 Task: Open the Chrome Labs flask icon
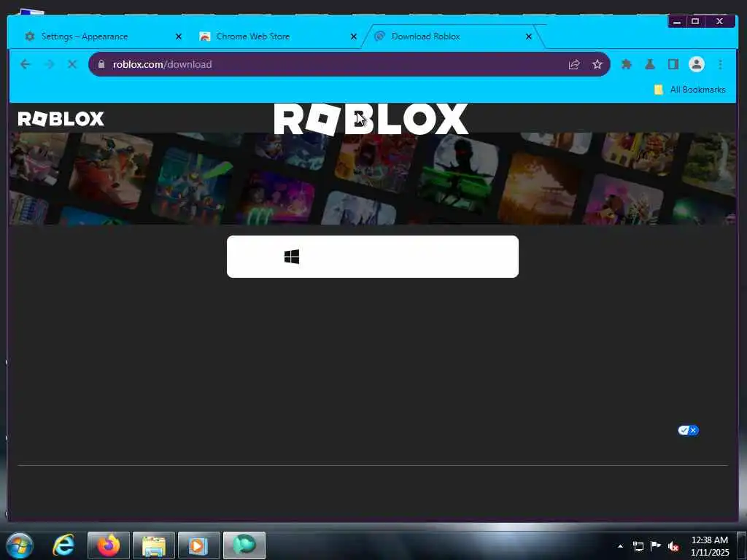[649, 64]
